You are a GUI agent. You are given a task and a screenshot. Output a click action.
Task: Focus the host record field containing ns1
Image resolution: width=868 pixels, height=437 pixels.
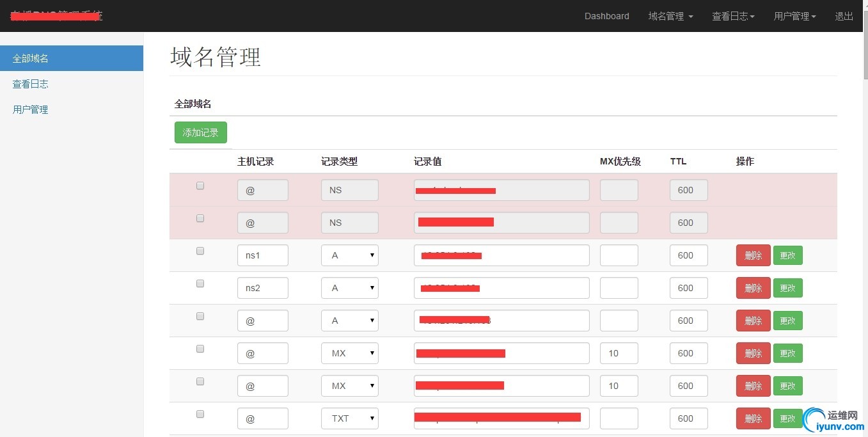tap(263, 255)
